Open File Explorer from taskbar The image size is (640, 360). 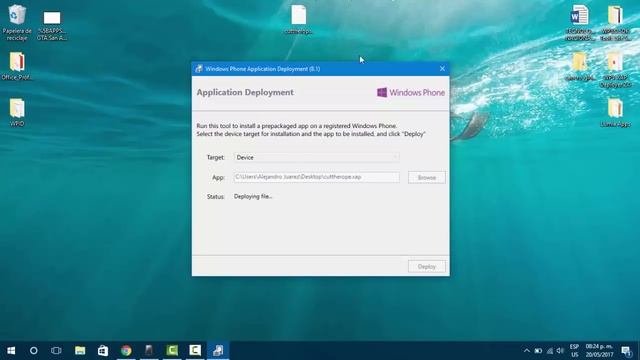tap(80, 351)
